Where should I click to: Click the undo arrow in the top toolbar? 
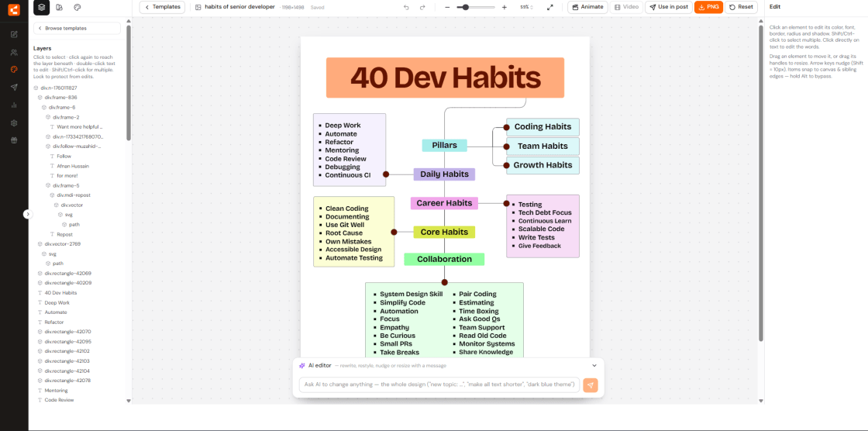[406, 7]
